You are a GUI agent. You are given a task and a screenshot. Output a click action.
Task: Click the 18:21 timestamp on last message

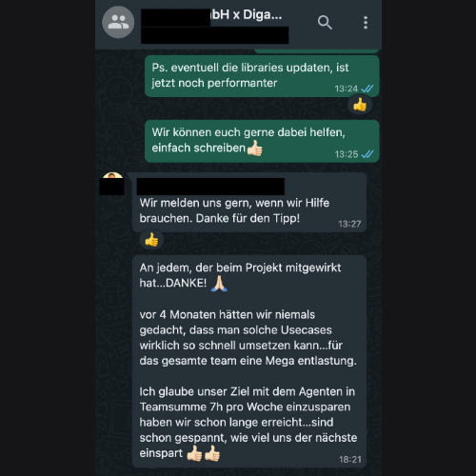click(x=350, y=460)
